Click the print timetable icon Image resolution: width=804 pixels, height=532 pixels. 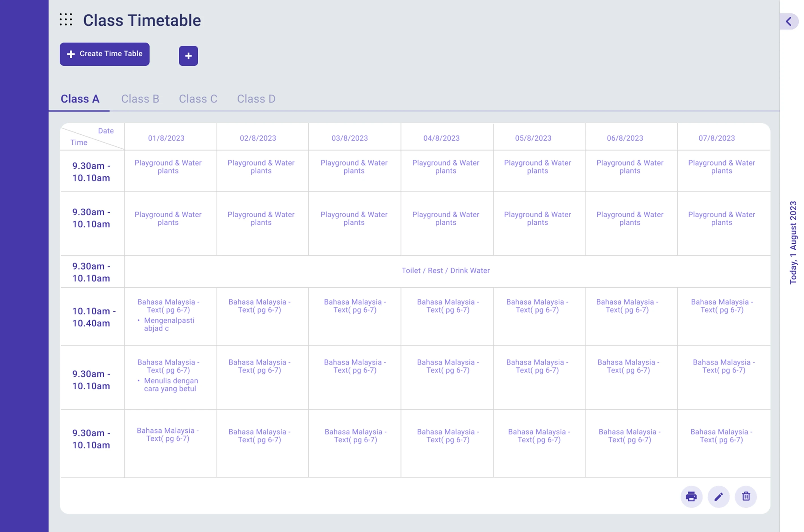tap(691, 497)
